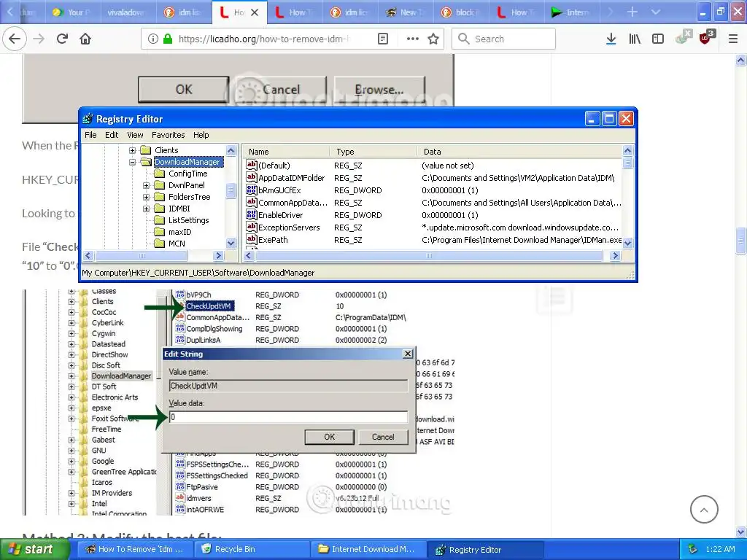Sort registry values by Name column
The width and height of the screenshot is (747, 560).
point(286,152)
